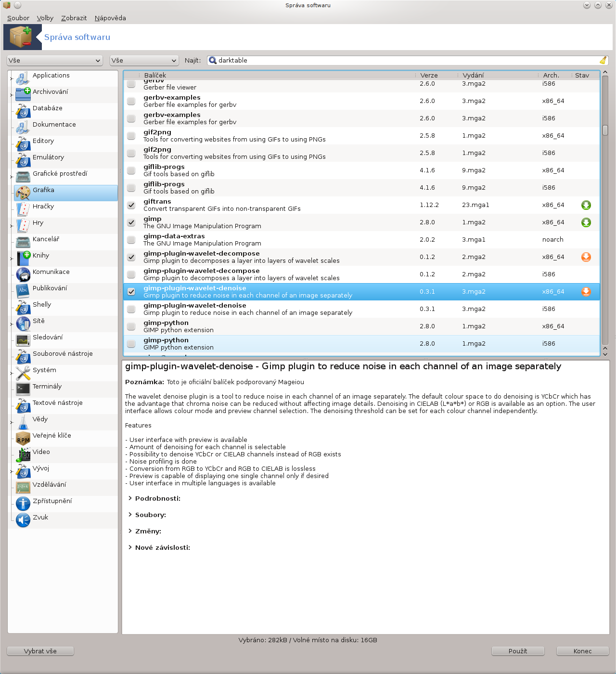Image resolution: width=616 pixels, height=674 pixels.
Task: Click the Terminály terminal icon
Action: (x=23, y=389)
